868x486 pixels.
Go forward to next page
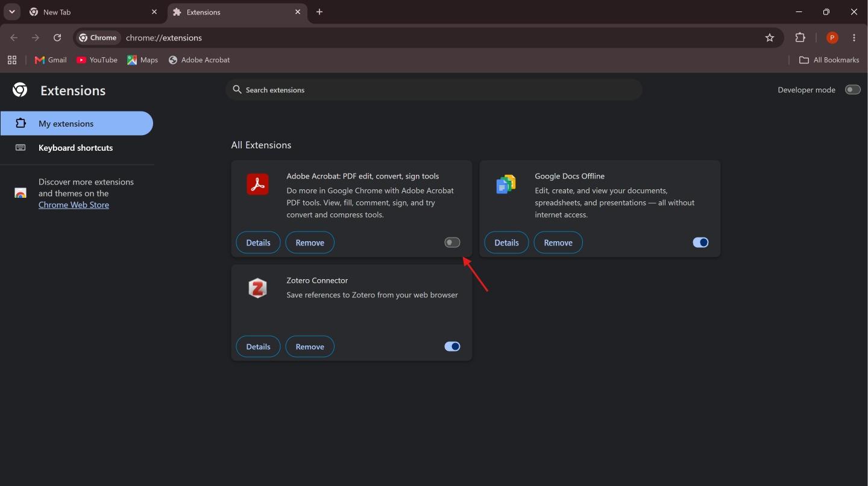point(36,37)
